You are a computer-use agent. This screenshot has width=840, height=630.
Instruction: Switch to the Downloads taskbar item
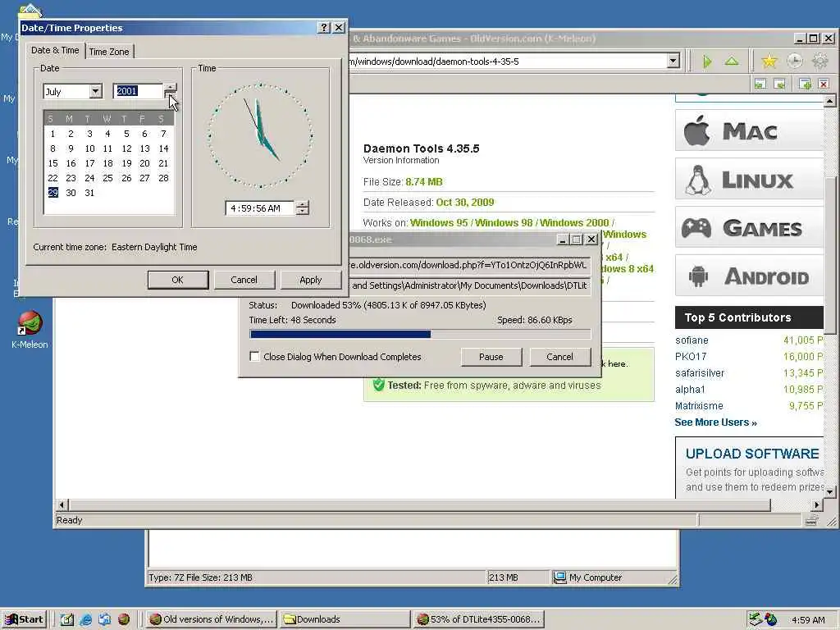345,619
